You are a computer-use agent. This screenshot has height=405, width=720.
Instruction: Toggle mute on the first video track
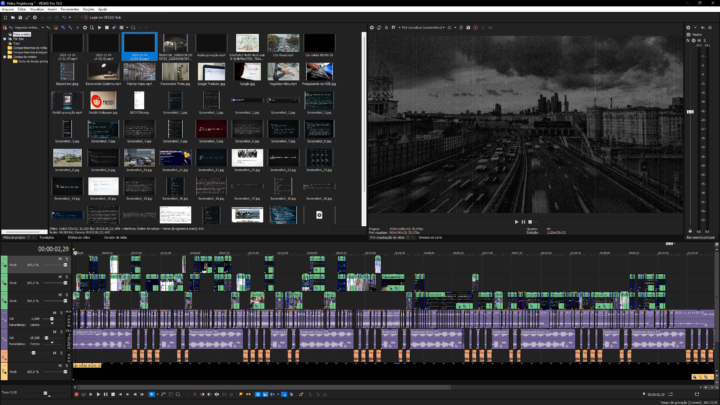tap(59, 259)
